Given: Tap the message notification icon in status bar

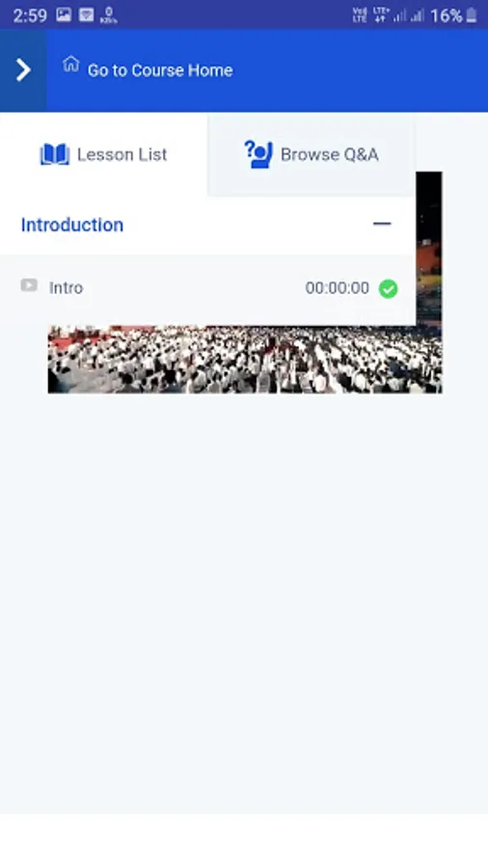Looking at the screenshot, I should pyautogui.click(x=86, y=14).
